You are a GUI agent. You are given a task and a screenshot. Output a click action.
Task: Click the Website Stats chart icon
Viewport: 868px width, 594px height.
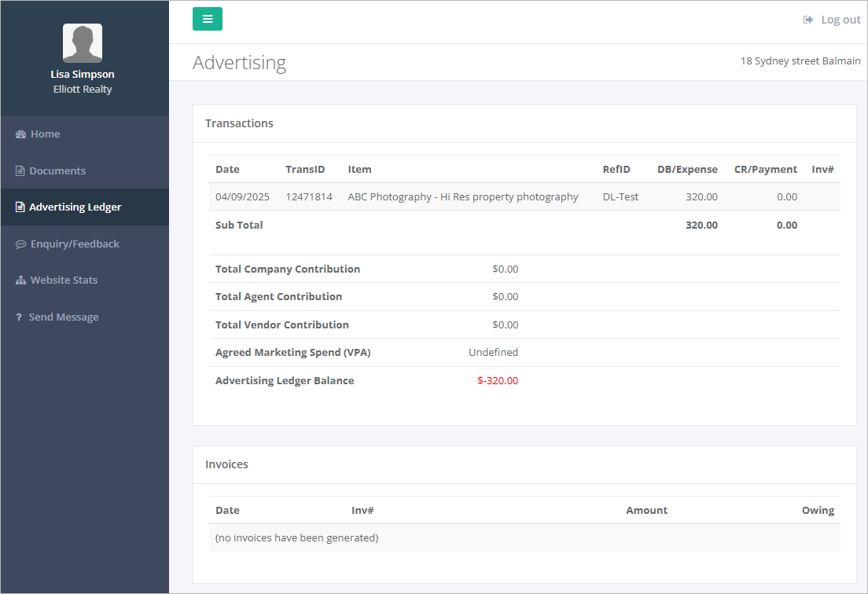pos(20,280)
